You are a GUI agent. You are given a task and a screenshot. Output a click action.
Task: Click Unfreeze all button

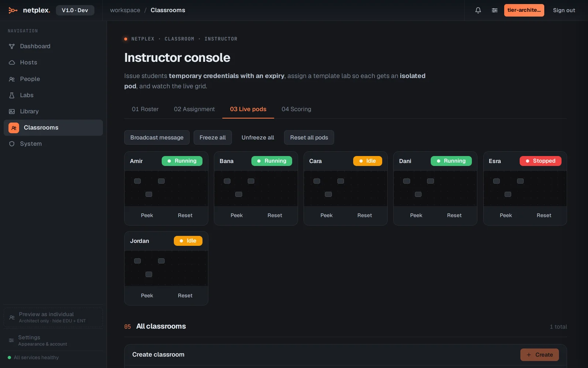pos(258,138)
